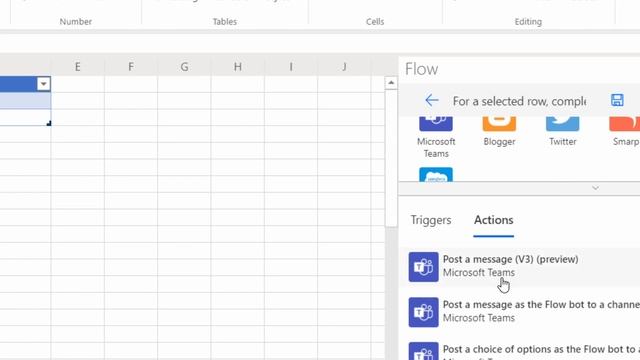Click the spreadsheet scroll-up arrow
The image size is (640, 360).
pos(391,83)
